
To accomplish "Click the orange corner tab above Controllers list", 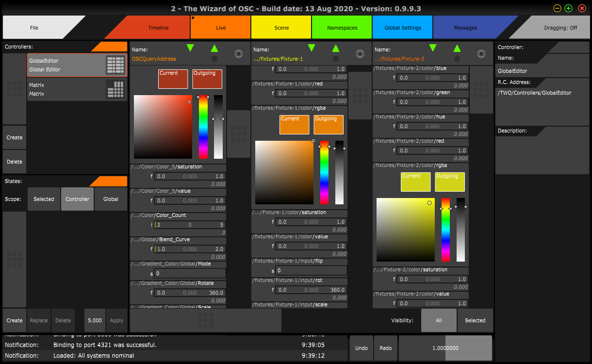I will [x=110, y=47].
